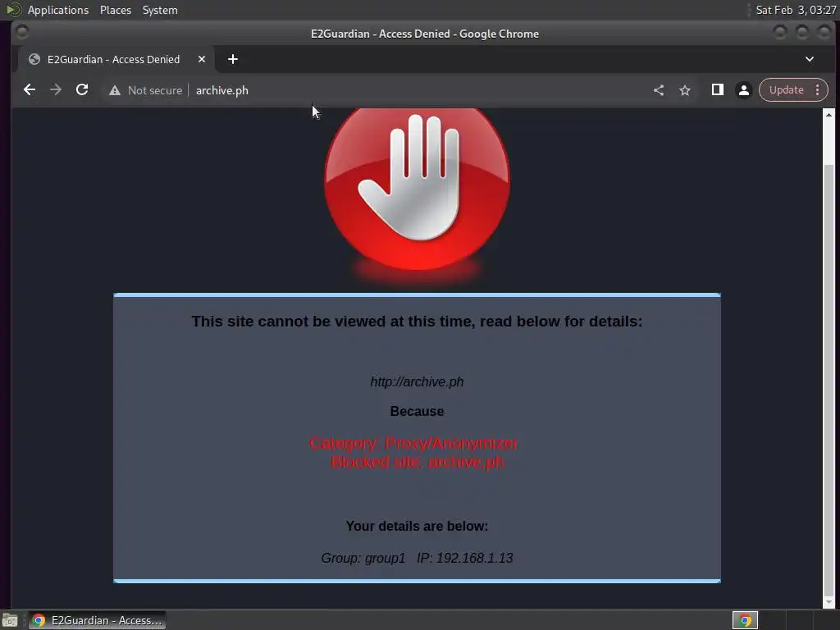This screenshot has width=840, height=630.
Task: Click the scrollbar up arrow
Action: pyautogui.click(x=829, y=115)
